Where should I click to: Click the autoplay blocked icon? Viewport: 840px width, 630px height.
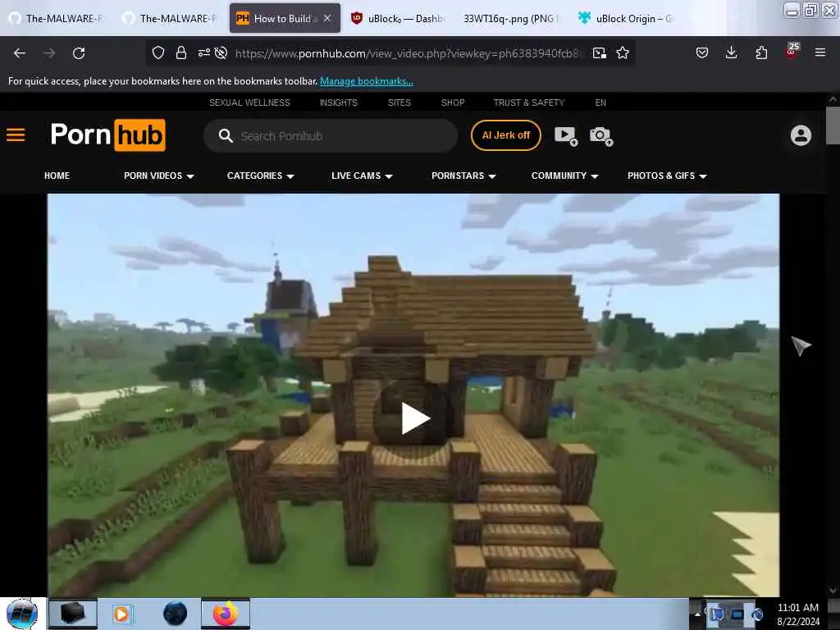[x=221, y=53]
